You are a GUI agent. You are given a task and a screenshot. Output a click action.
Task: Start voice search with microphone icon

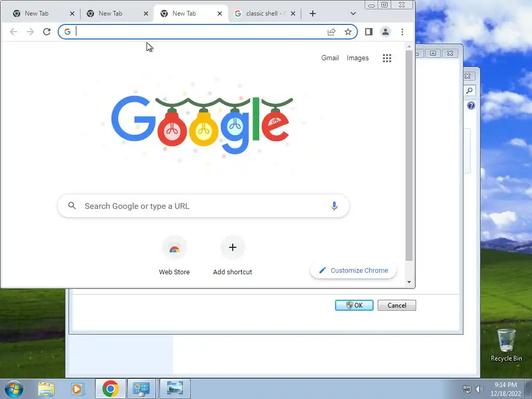pyautogui.click(x=334, y=206)
